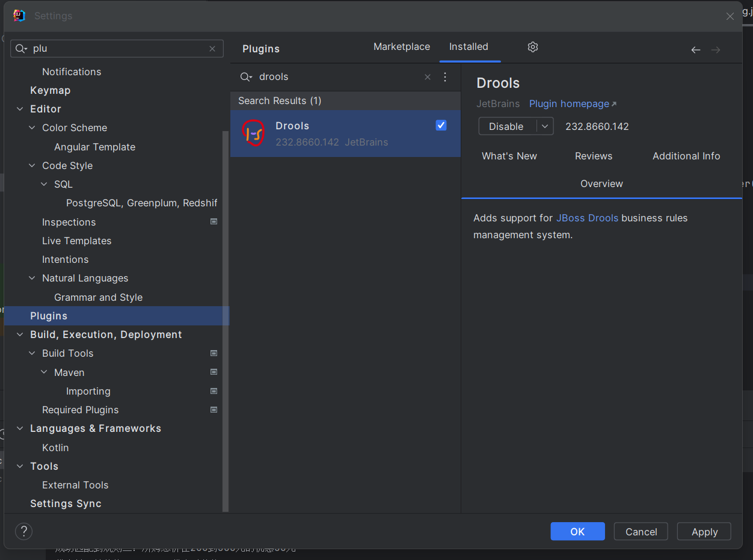Open Kotlin settings page
753x560 pixels.
click(55, 448)
